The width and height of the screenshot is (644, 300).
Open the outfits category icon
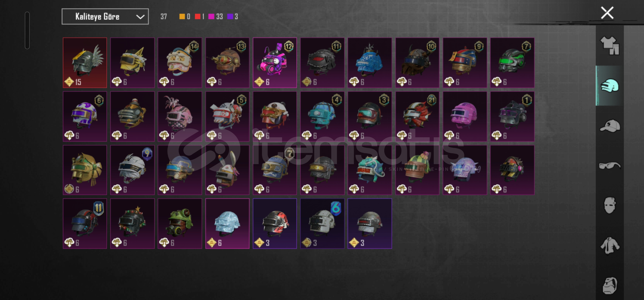coord(610,46)
